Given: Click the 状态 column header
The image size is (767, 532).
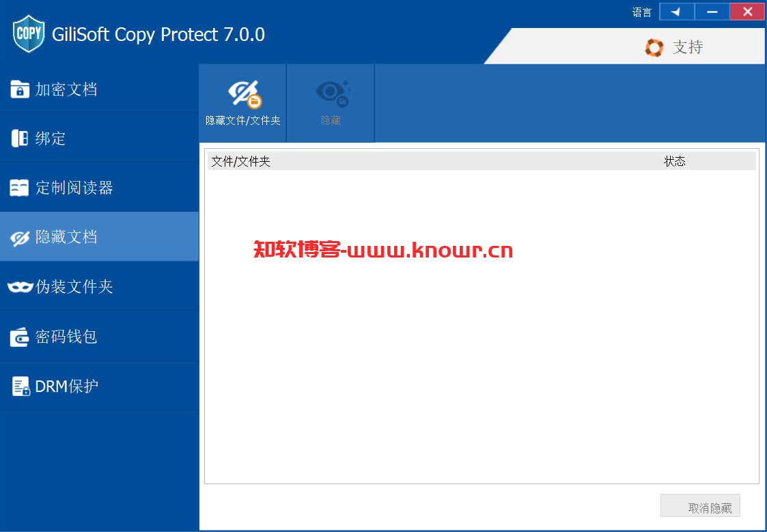Looking at the screenshot, I should point(675,161).
